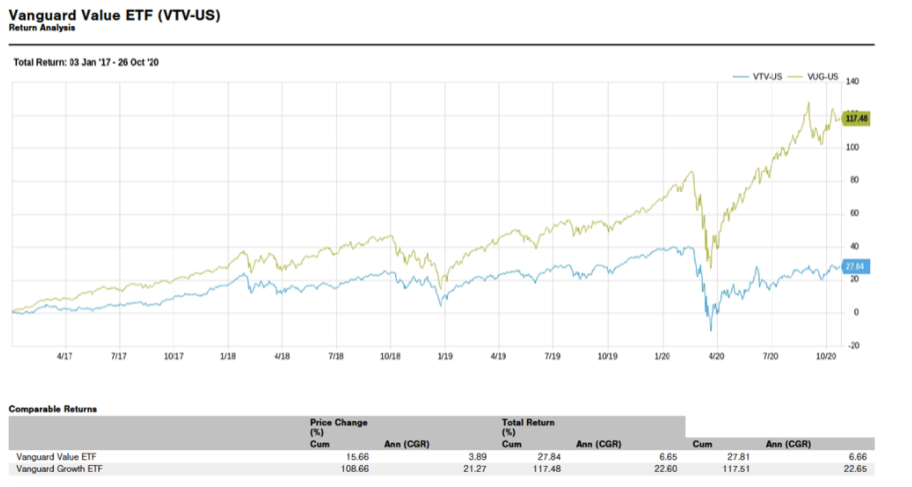Click the 4/19 x-axis label
Screen dimensions: 912x487
point(498,356)
